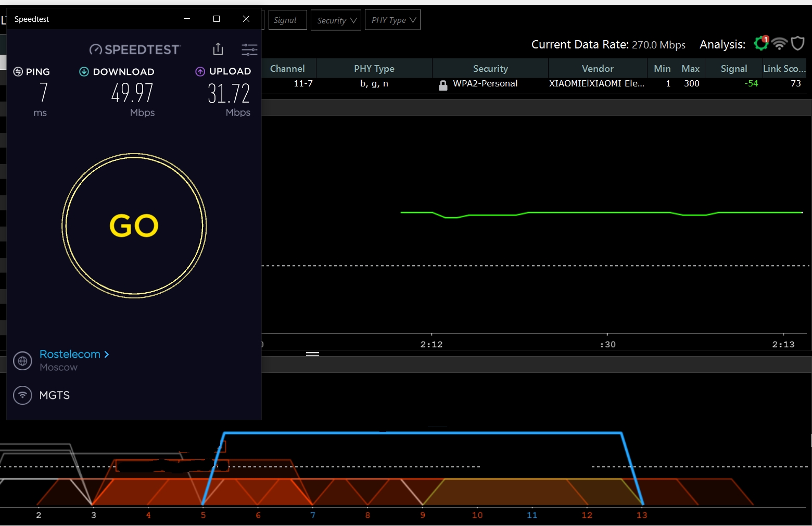812x526 pixels.
Task: Expand the PHY Type filter dropdown
Action: click(x=392, y=20)
